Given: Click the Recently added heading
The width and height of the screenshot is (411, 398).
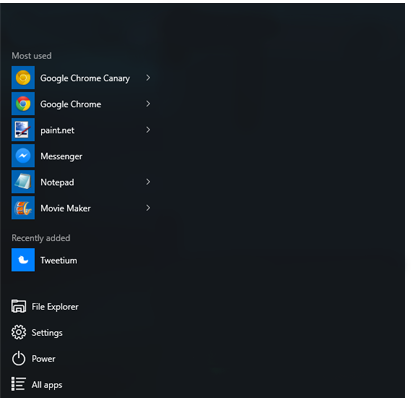Looking at the screenshot, I should 41,238.
